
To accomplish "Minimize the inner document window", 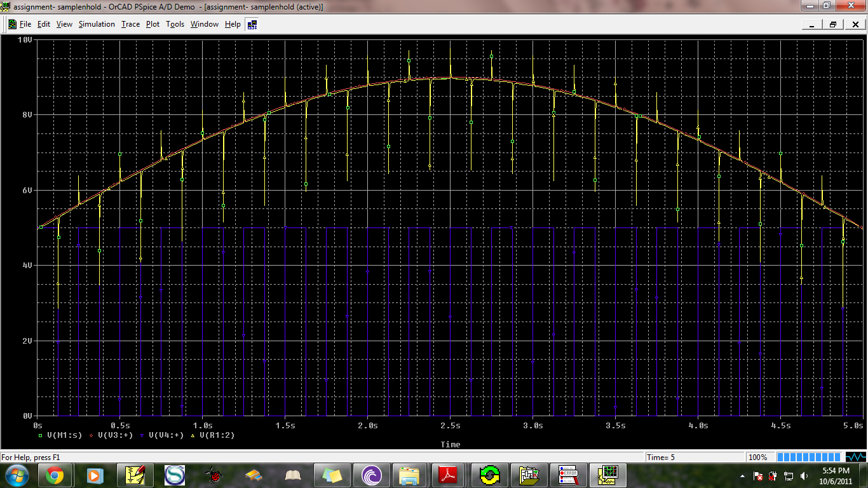I will 811,24.
